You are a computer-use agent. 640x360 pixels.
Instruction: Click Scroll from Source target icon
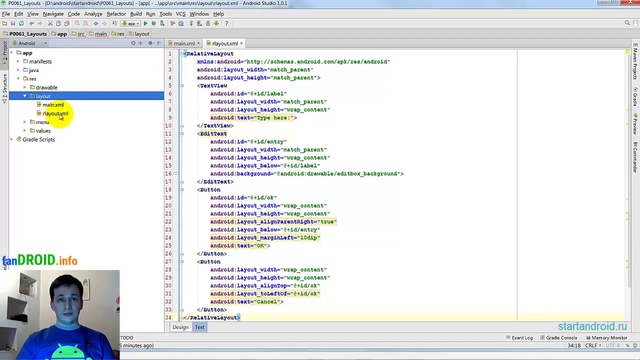(x=133, y=43)
